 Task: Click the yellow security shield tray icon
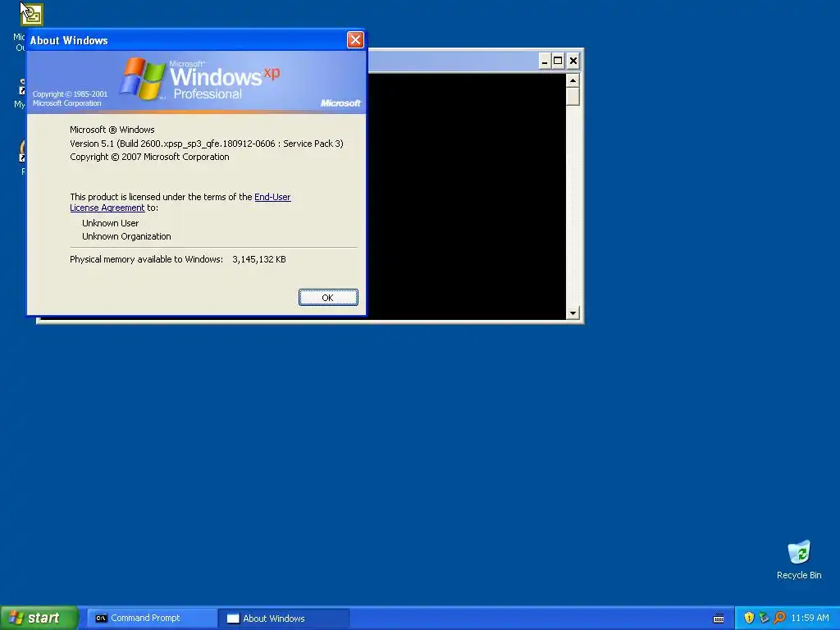tap(749, 618)
